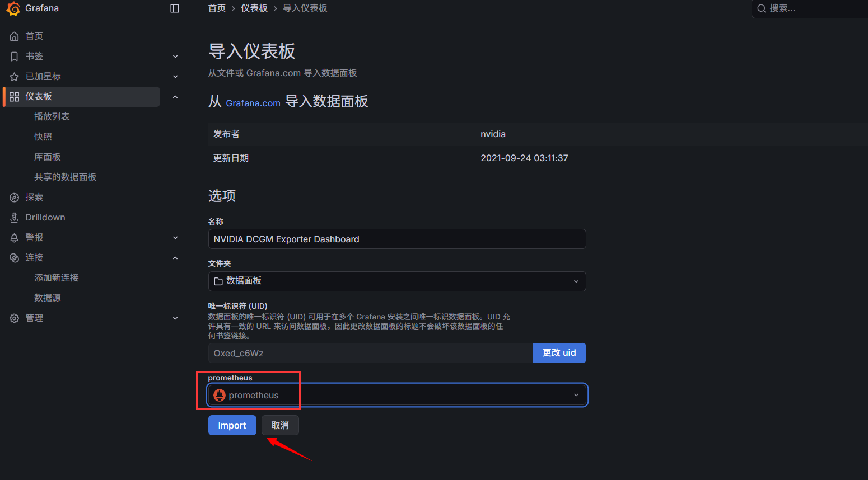This screenshot has width=868, height=480.
Task: Click the bookmark icon for 书签
Action: [x=15, y=57]
